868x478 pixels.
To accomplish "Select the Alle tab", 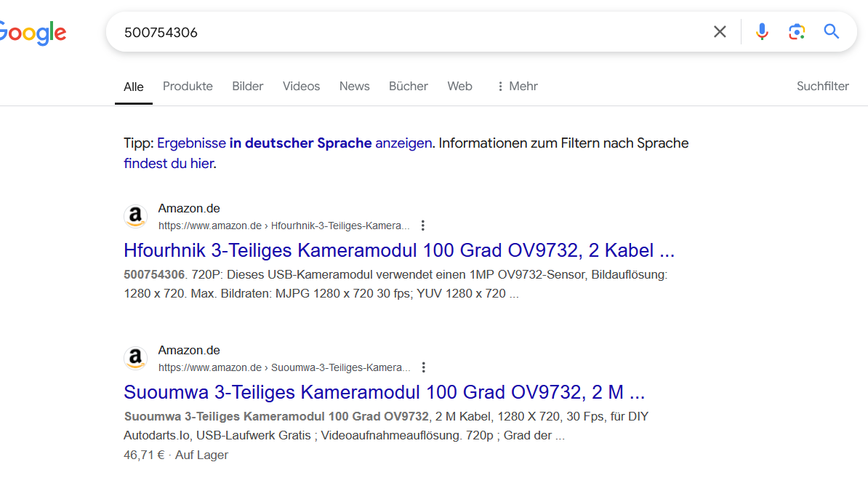I will [134, 87].
